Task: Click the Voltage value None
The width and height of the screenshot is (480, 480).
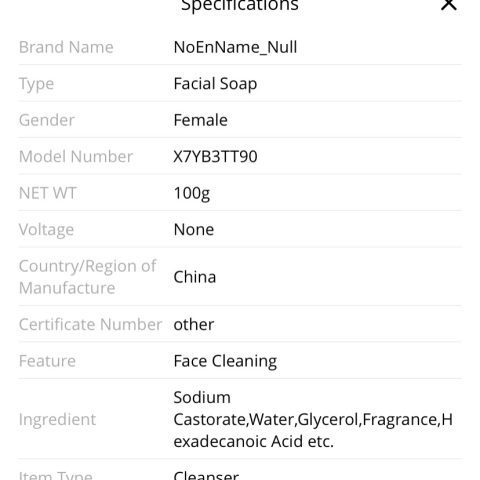Action: (x=194, y=230)
